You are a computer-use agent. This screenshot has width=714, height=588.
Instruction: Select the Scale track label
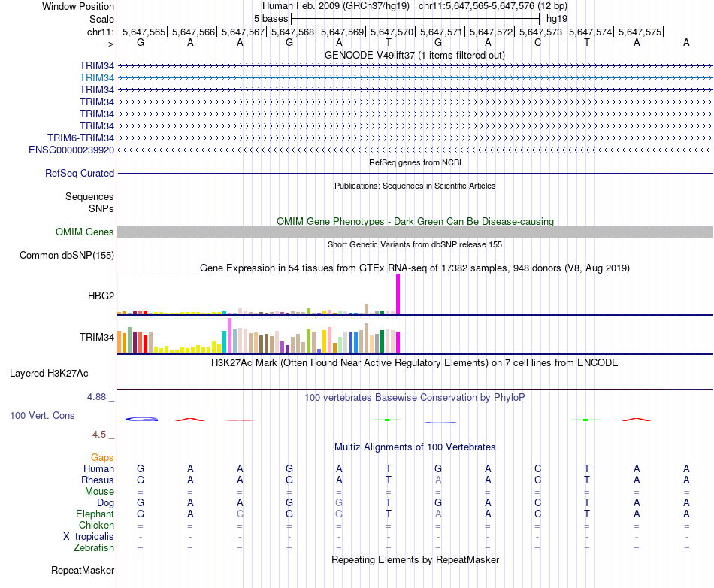101,19
